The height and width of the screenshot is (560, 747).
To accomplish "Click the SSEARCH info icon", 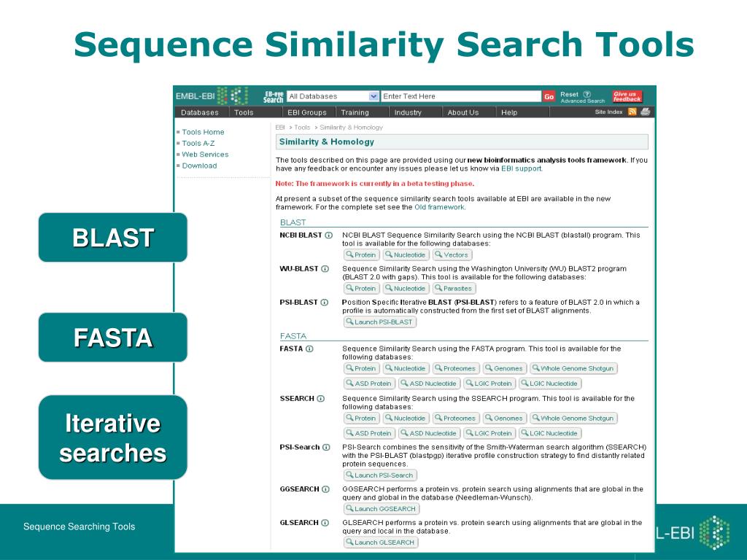I will (321, 399).
